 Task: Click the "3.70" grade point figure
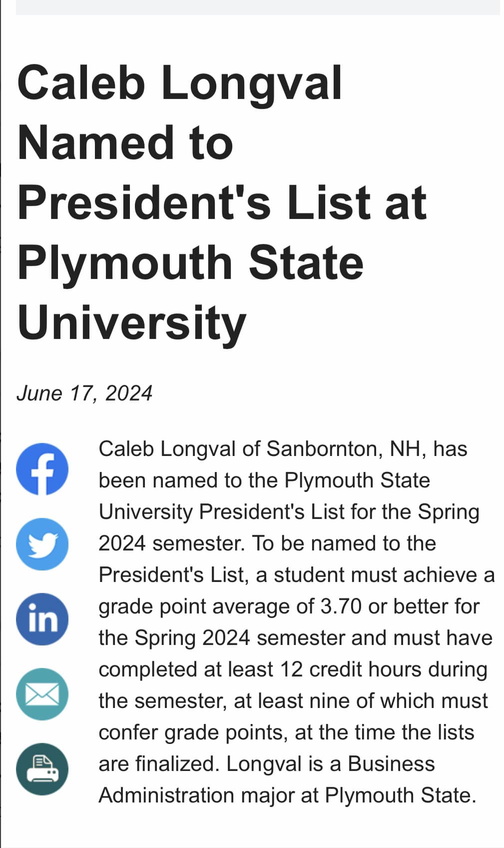pyautogui.click(x=341, y=606)
